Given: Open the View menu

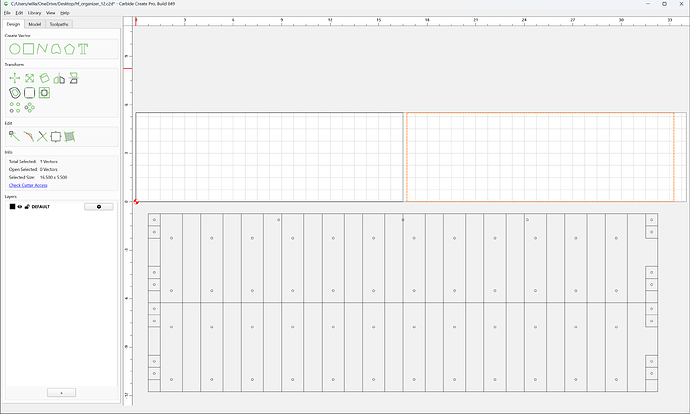Looking at the screenshot, I should click(x=51, y=13).
